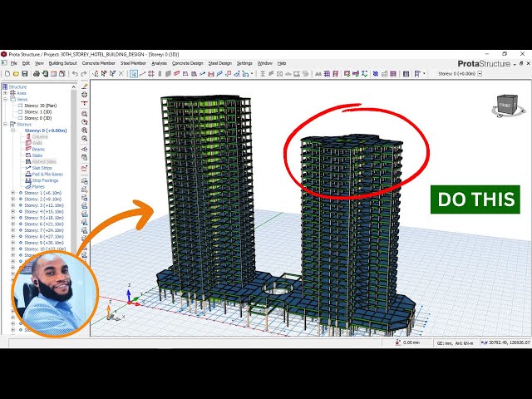The width and height of the screenshot is (532, 399).
Task: Select Storey: 6 (+21.10m) in tree
Action: coord(44,224)
